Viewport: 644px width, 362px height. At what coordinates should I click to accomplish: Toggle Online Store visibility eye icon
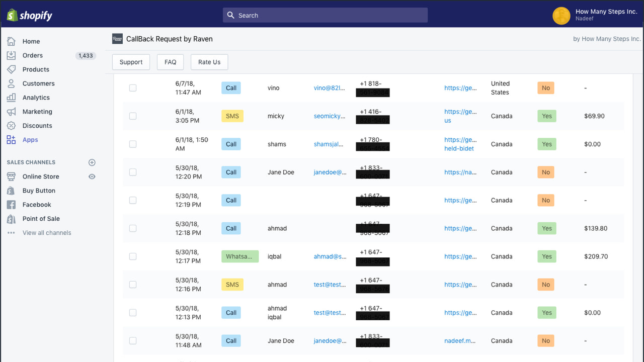point(92,176)
